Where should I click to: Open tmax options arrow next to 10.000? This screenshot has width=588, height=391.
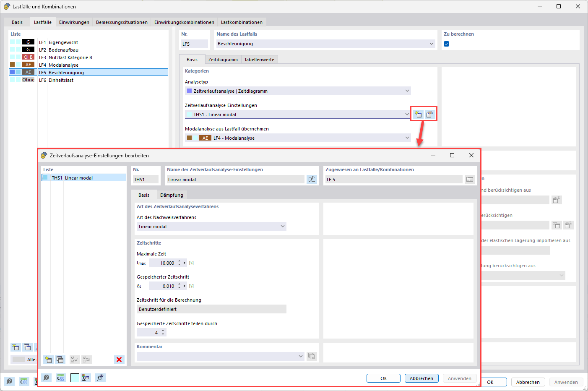pyautogui.click(x=185, y=263)
